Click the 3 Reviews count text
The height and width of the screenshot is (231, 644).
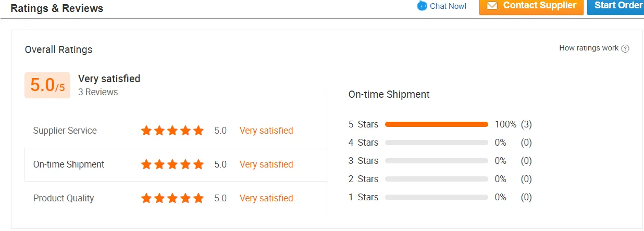point(98,92)
